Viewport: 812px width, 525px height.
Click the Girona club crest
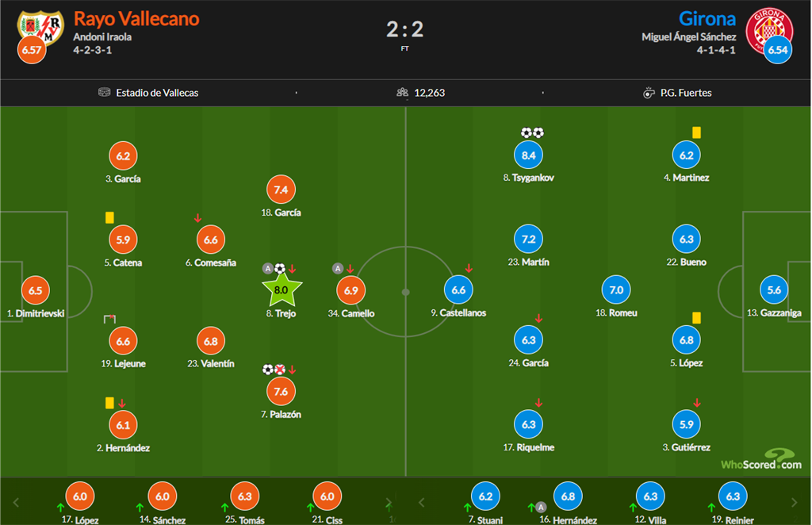[x=774, y=27]
